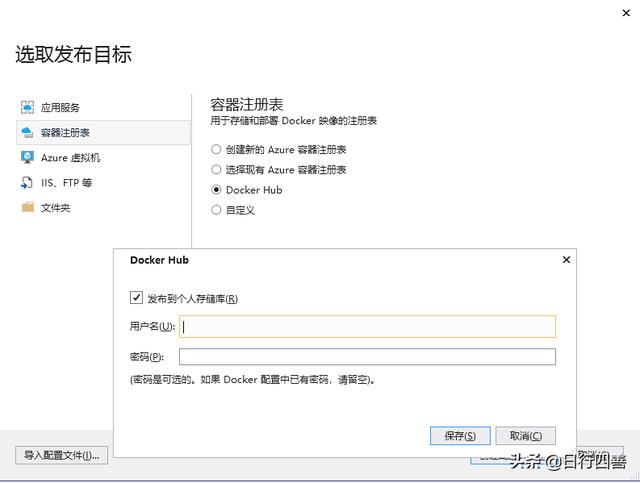This screenshot has height=483, width=640.
Task: Click the Container Registry cloud icon
Action: pyautogui.click(x=27, y=132)
